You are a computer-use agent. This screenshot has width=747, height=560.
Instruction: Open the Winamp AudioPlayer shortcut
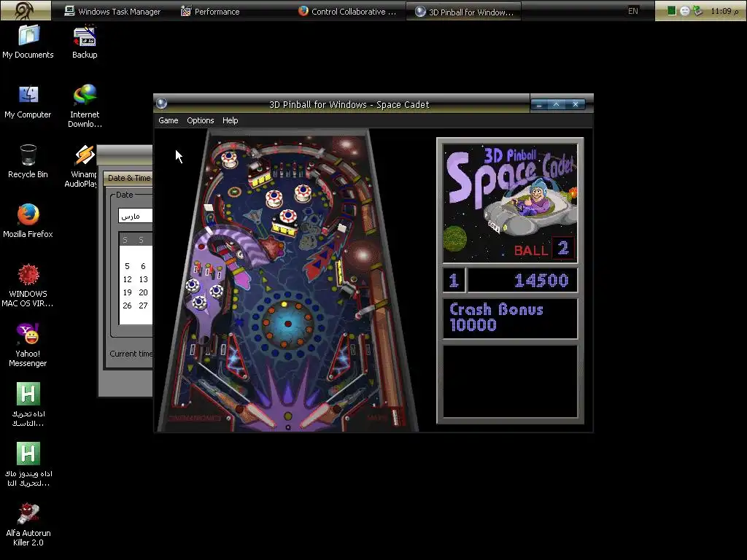pyautogui.click(x=81, y=166)
